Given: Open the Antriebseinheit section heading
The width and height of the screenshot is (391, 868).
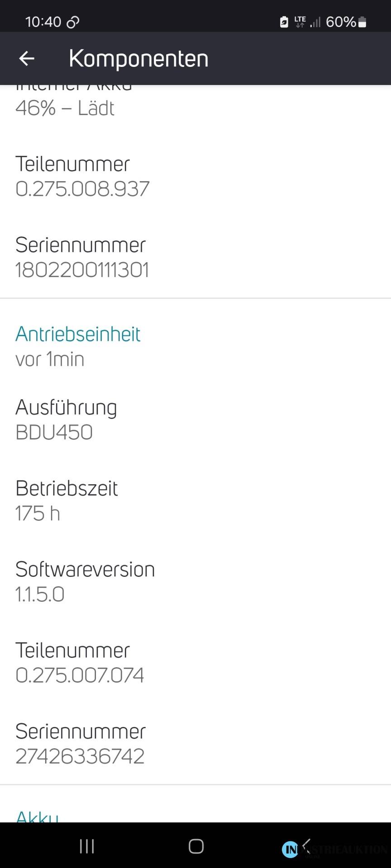Looking at the screenshot, I should pyautogui.click(x=78, y=335).
